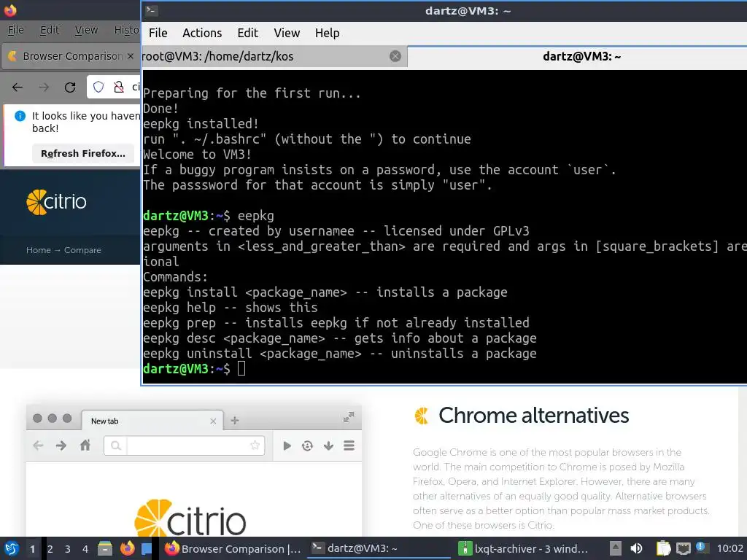Follow the Compare breadcrumb link
Viewport: 747px width, 560px height.
[x=82, y=250]
